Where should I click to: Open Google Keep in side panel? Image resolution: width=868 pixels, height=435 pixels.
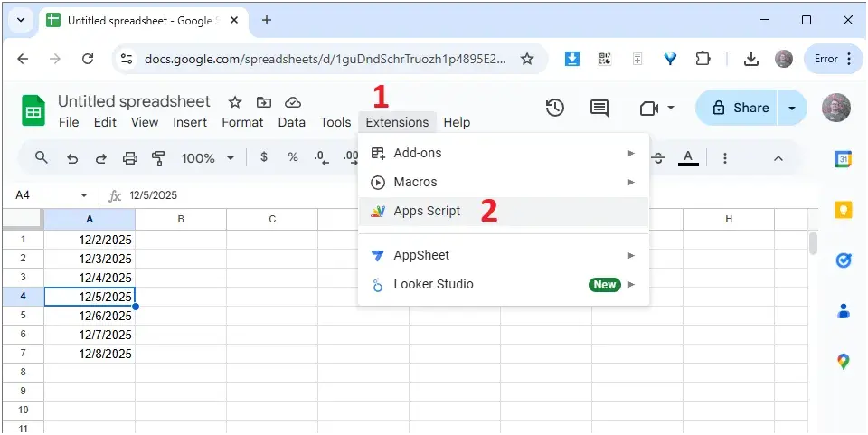843,210
